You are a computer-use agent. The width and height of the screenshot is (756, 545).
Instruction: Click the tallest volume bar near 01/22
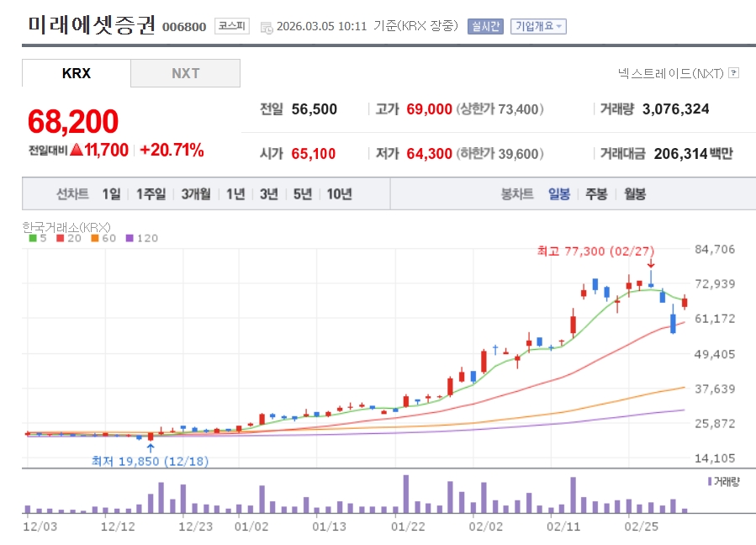pos(406,494)
